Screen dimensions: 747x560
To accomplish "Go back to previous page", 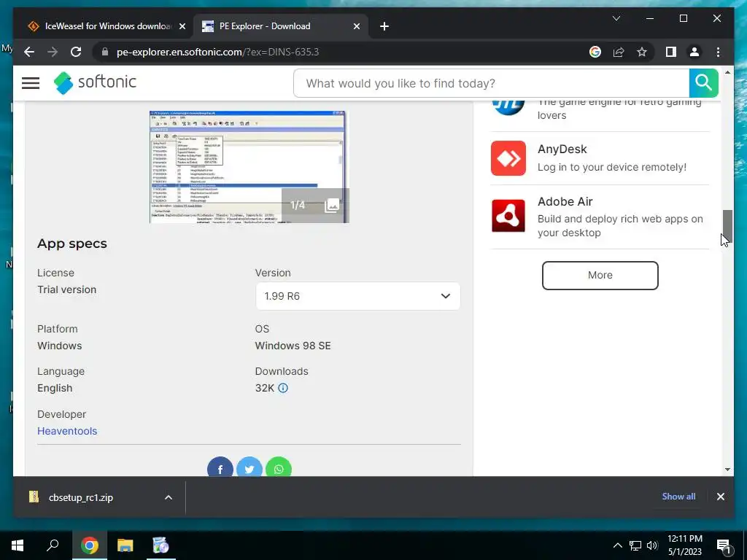I will [x=29, y=52].
